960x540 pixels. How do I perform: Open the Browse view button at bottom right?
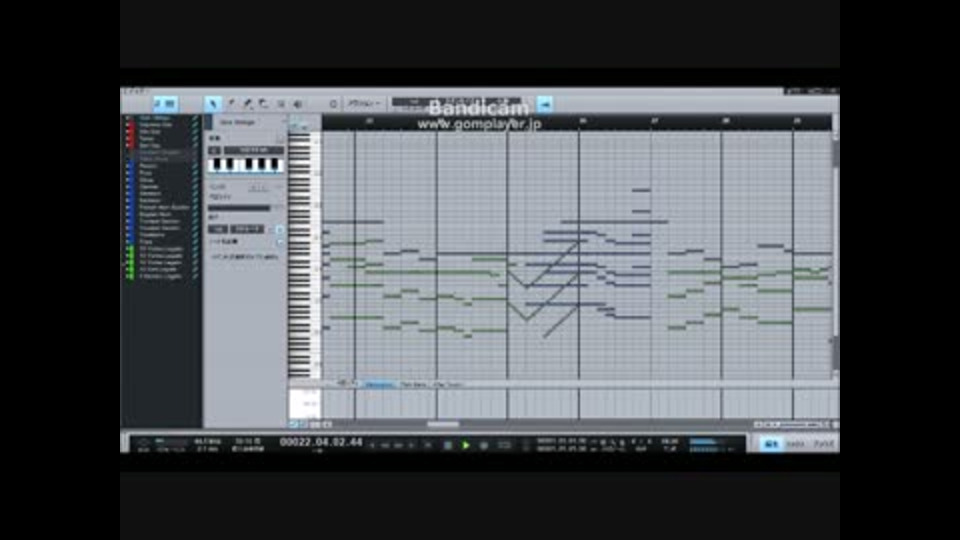coord(823,444)
